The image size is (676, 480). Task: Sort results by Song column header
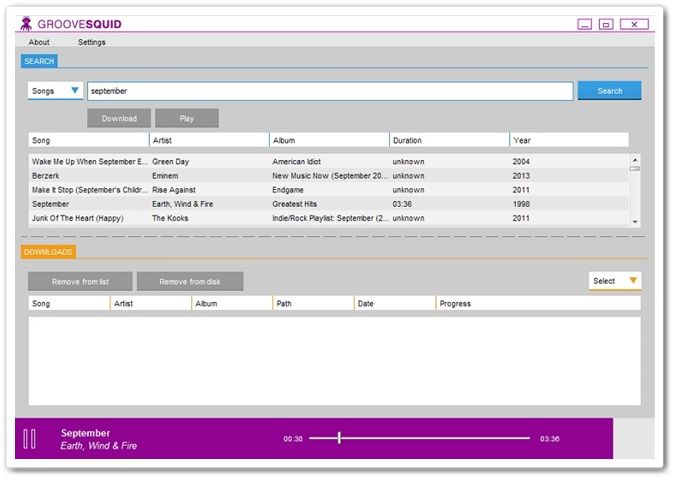89,140
